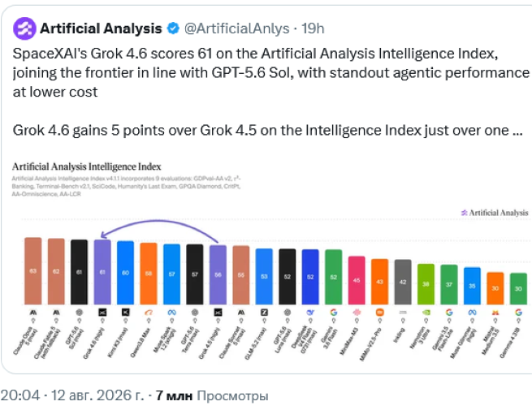
Task: Click the blue verified badge
Action: pos(173,28)
